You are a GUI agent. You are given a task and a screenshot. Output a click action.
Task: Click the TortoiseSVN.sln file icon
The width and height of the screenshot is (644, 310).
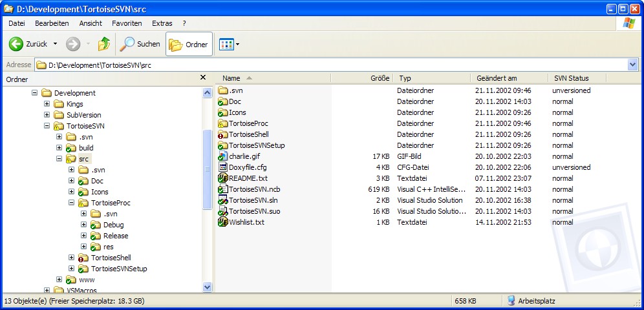tap(223, 200)
